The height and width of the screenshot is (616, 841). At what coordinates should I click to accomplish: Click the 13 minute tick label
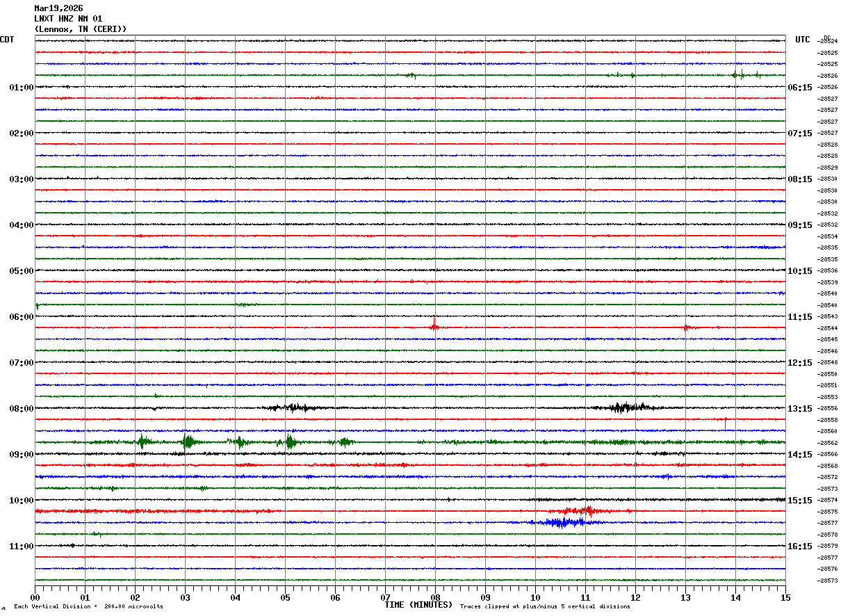(x=685, y=598)
